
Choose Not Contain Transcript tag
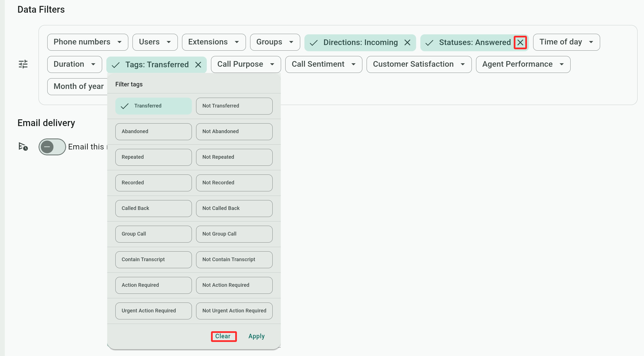coord(234,259)
